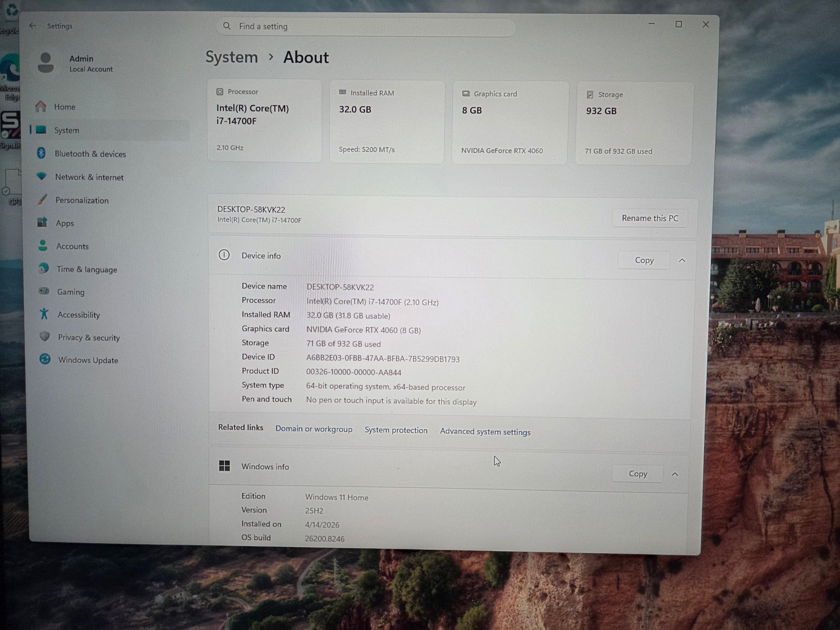Click the search magnifier icon
This screenshot has width=840, height=630.
pyautogui.click(x=227, y=26)
